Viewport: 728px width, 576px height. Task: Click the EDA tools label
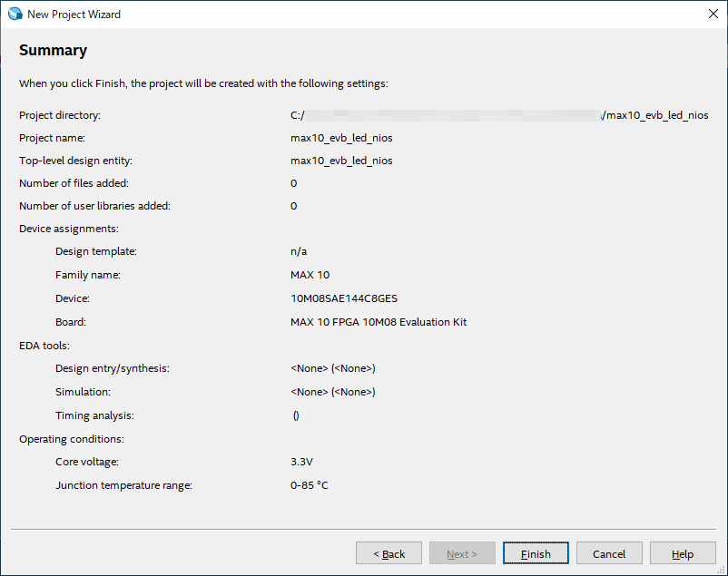tap(44, 346)
